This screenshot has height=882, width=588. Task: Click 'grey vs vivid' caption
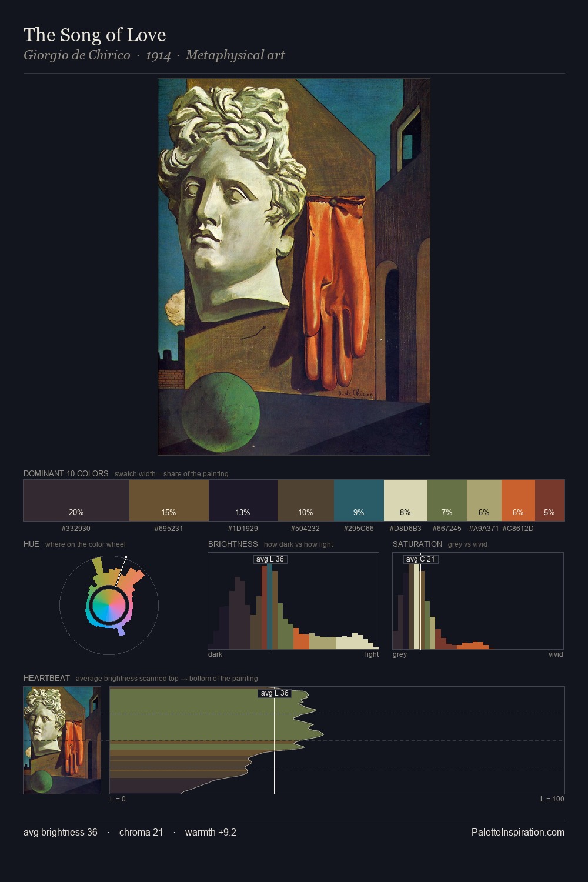click(467, 544)
